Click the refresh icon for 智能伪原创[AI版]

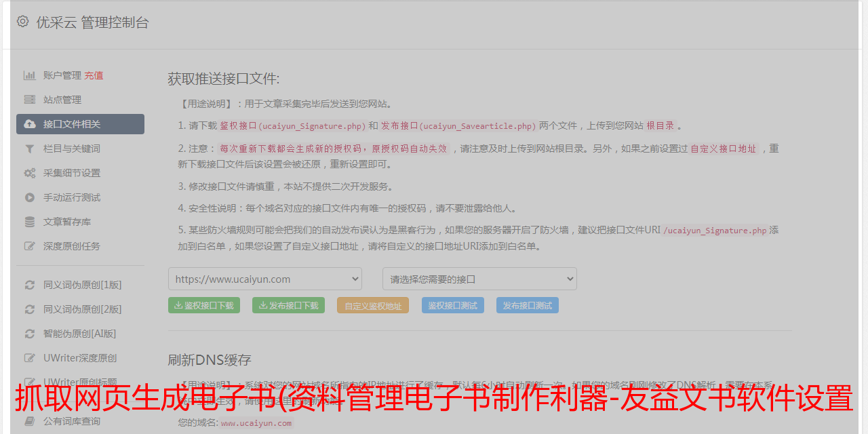tap(30, 334)
